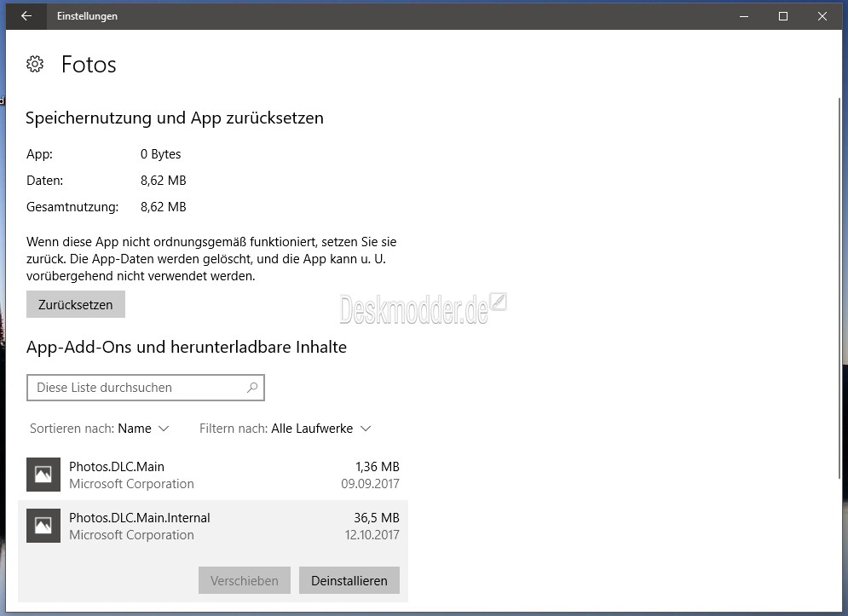The image size is (848, 616).
Task: Click the greyed Verschieben button
Action: click(x=245, y=580)
